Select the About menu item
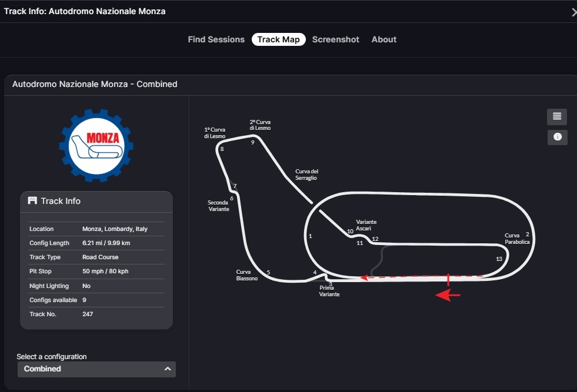 click(x=383, y=39)
